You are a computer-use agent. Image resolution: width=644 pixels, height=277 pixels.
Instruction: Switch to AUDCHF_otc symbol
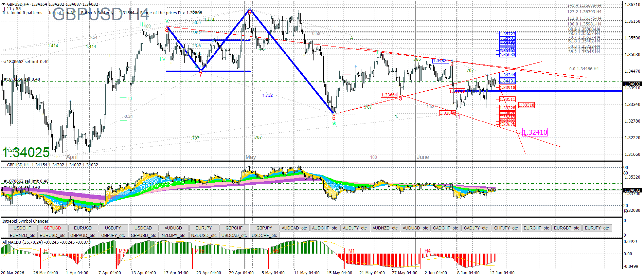pos(325,228)
